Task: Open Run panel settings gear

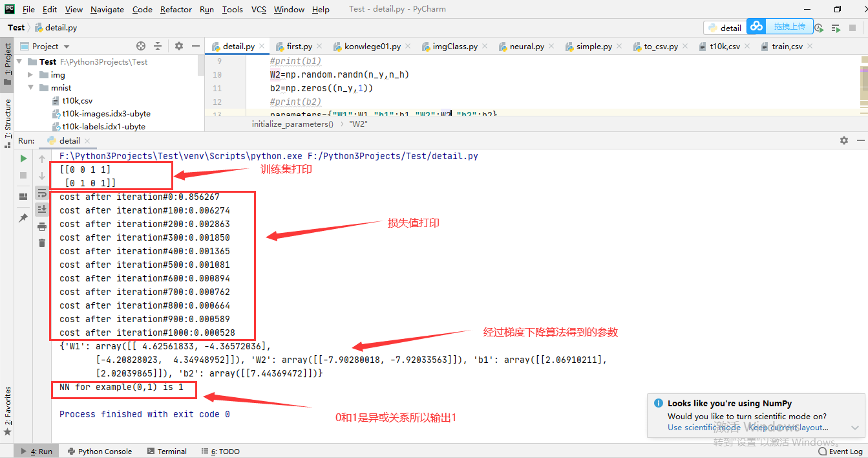Action: click(x=843, y=140)
